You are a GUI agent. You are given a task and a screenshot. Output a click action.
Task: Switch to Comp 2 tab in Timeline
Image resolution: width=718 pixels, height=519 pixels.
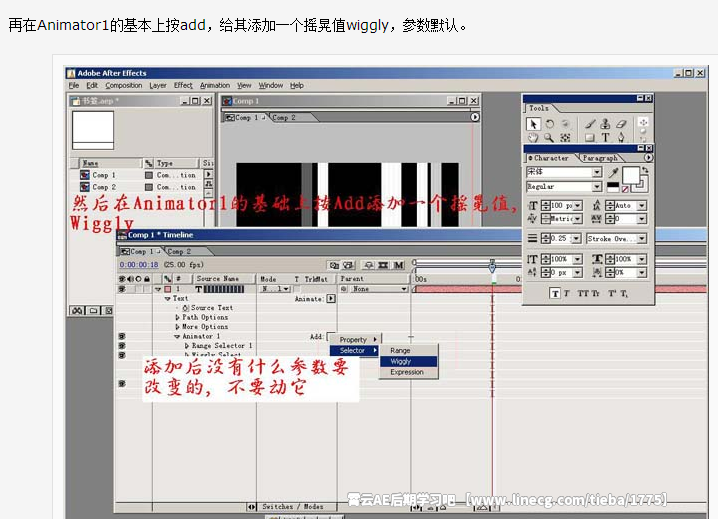click(180, 251)
